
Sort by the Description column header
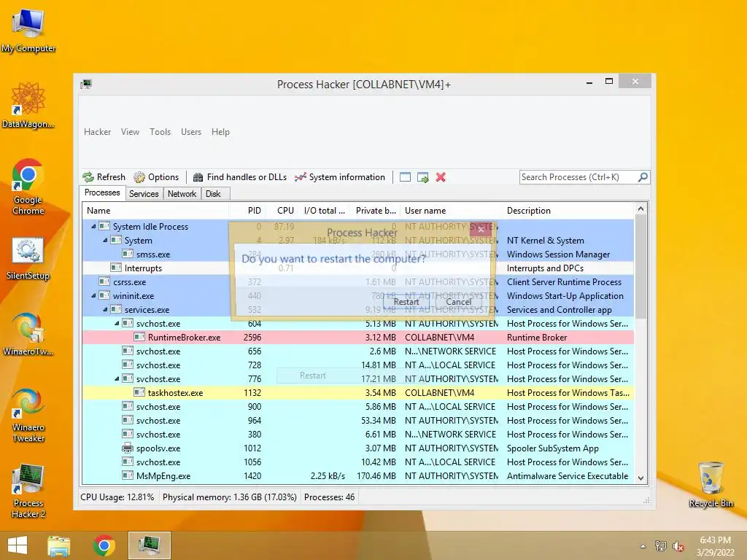click(x=569, y=211)
